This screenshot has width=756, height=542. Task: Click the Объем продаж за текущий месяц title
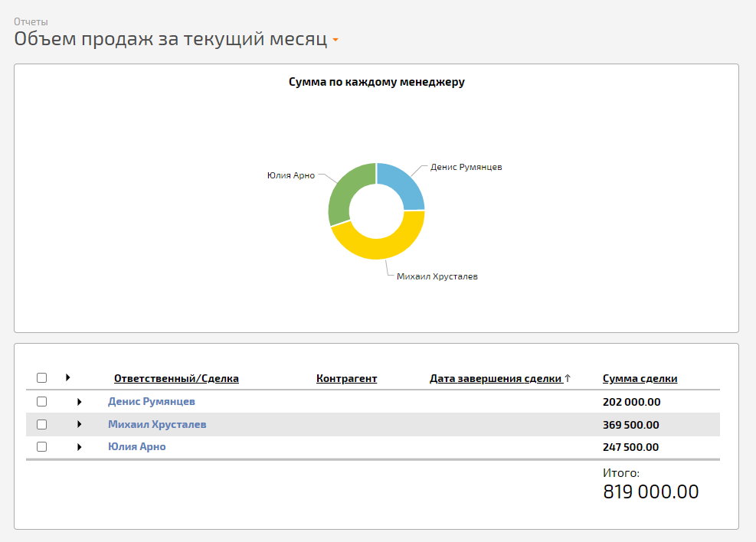pos(171,38)
